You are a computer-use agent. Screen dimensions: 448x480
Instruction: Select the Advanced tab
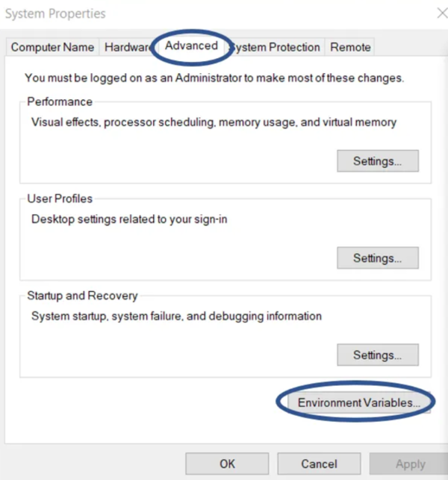click(x=191, y=46)
